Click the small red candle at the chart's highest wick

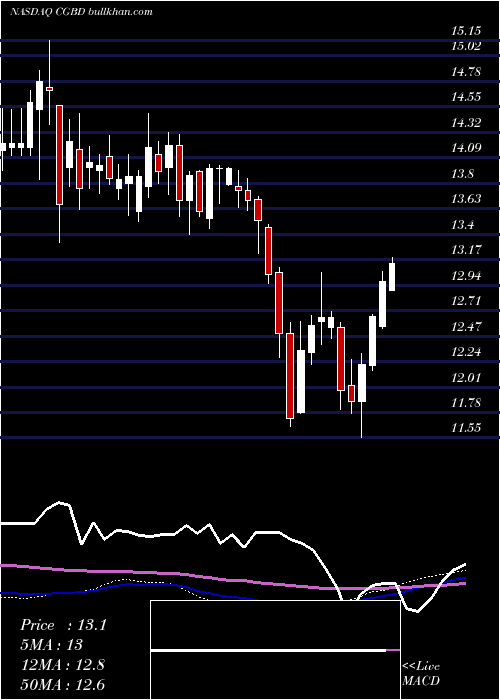pos(50,89)
